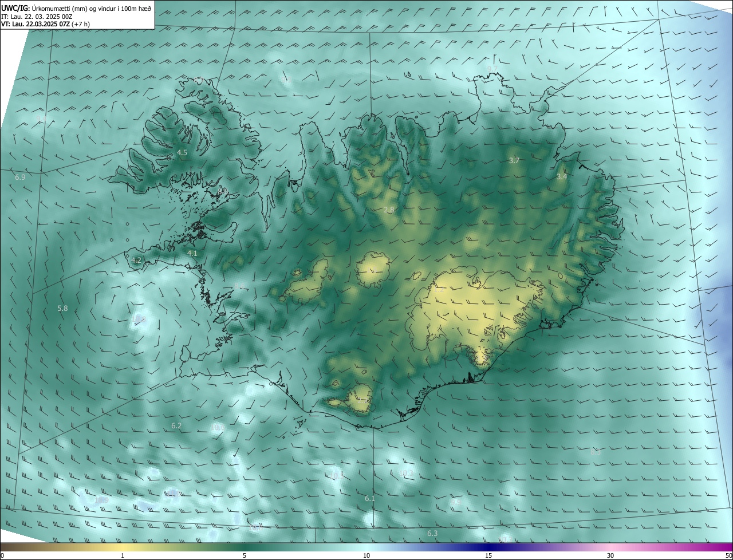
Task: Click the 'IT: Lau. 22. 03. 2025 00Z' line
Action: pos(37,16)
